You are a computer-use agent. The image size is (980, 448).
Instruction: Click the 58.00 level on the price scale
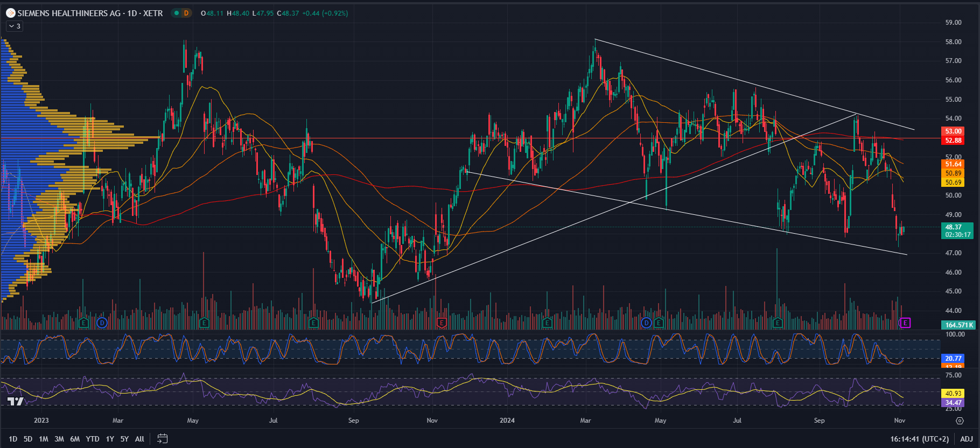coord(953,42)
